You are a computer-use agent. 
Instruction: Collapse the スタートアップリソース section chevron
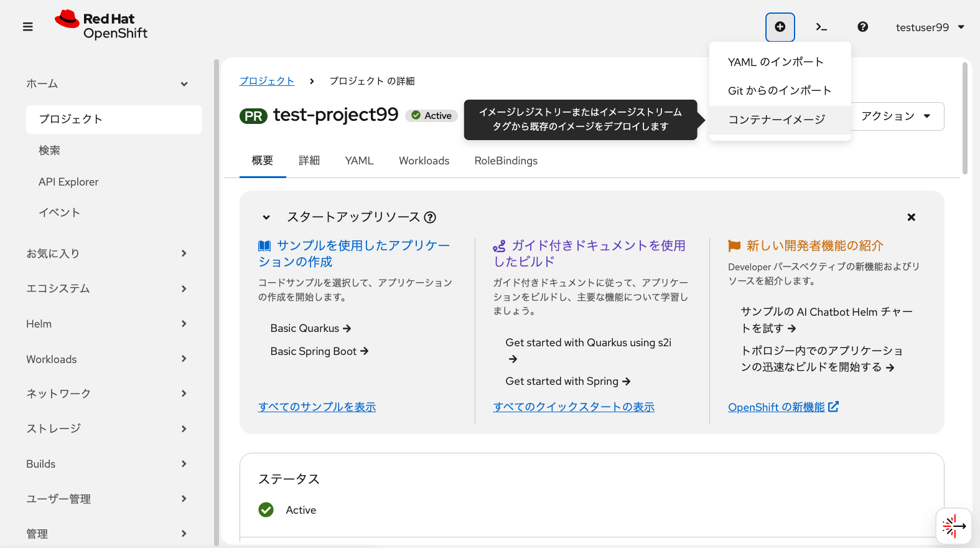[x=266, y=217]
